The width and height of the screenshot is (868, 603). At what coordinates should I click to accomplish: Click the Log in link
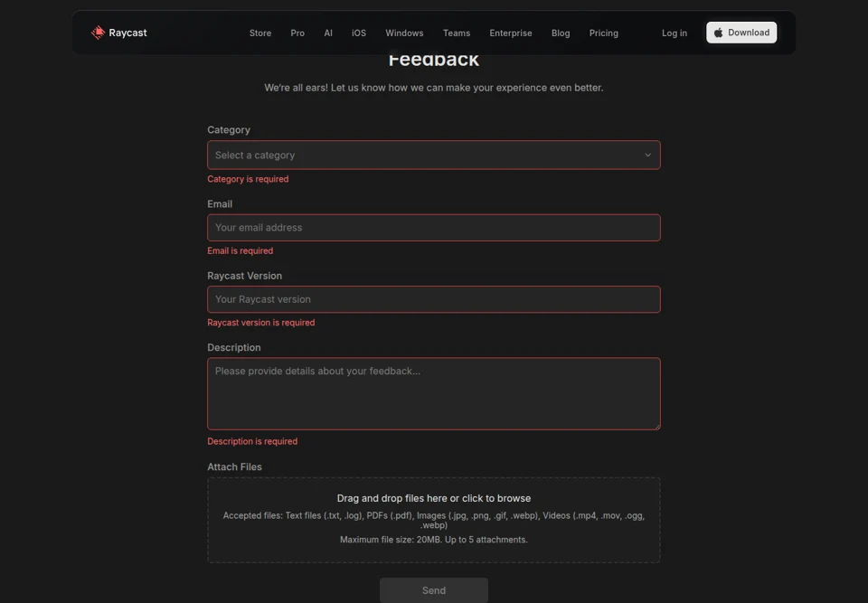point(675,33)
